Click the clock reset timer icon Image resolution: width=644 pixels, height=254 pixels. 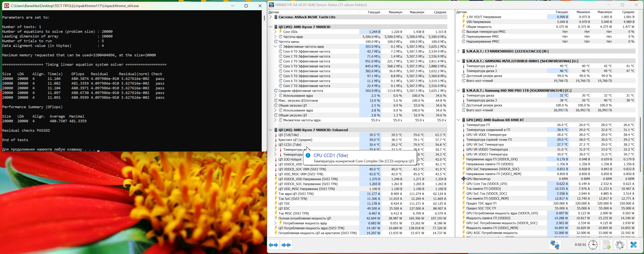tap(593, 245)
